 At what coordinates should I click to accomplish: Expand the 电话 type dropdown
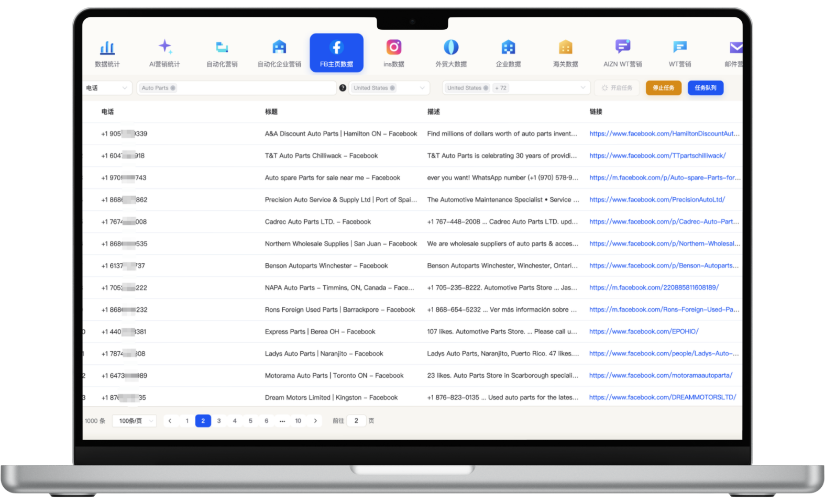(107, 88)
